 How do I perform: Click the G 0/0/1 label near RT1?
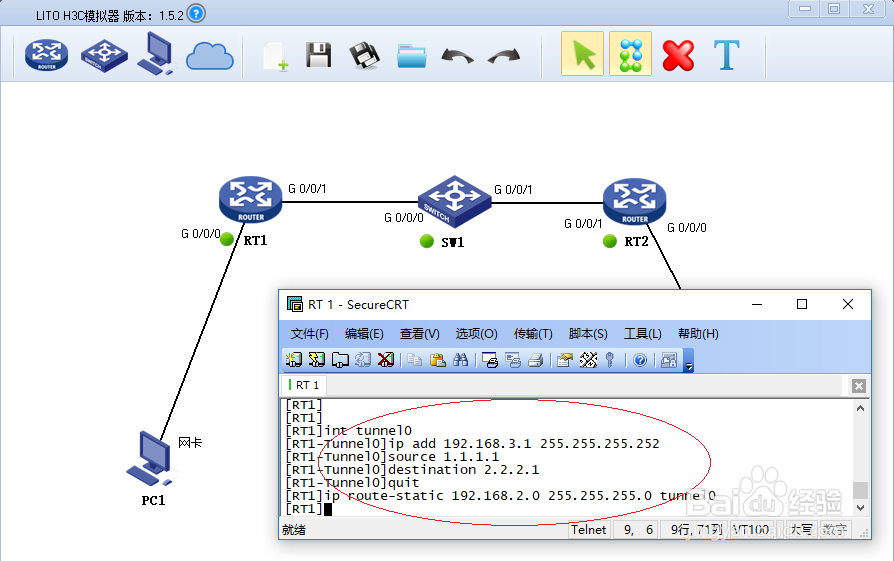point(307,189)
